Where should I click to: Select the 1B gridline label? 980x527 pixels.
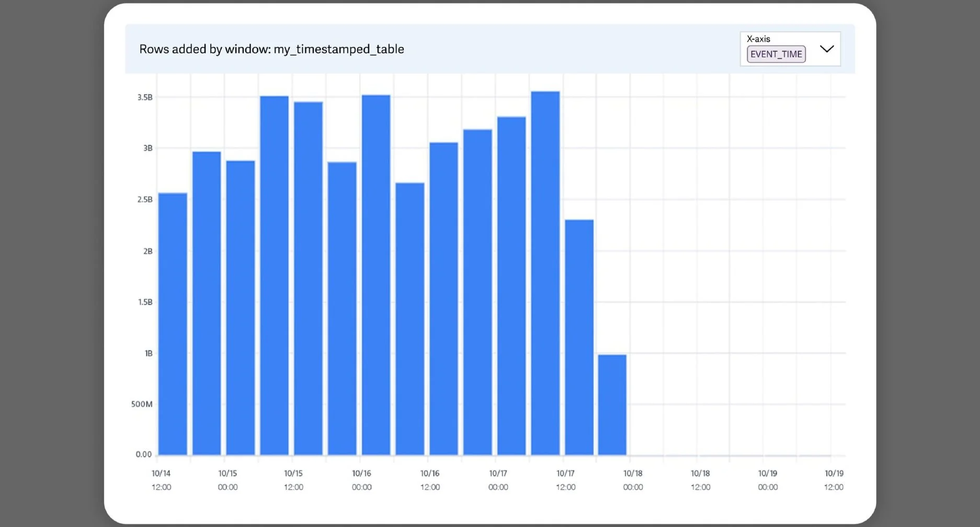click(148, 353)
